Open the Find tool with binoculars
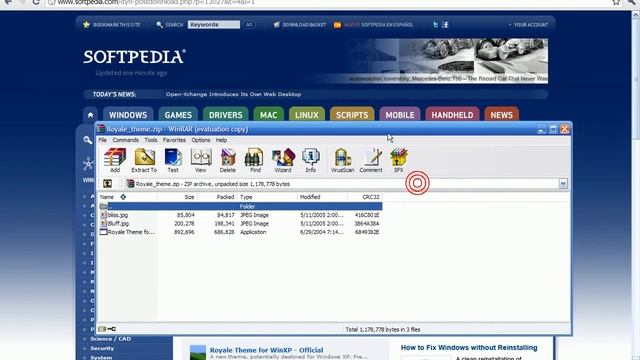Viewport: 640px width, 360px height. click(255, 160)
